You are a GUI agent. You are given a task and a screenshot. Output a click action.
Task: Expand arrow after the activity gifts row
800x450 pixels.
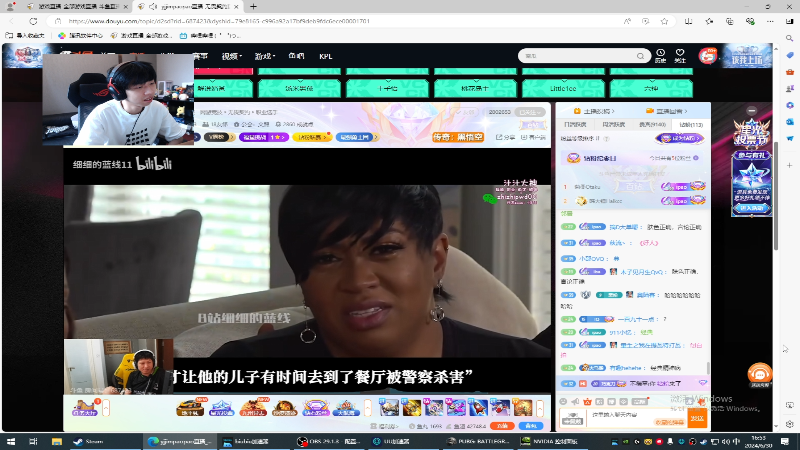coord(367,408)
